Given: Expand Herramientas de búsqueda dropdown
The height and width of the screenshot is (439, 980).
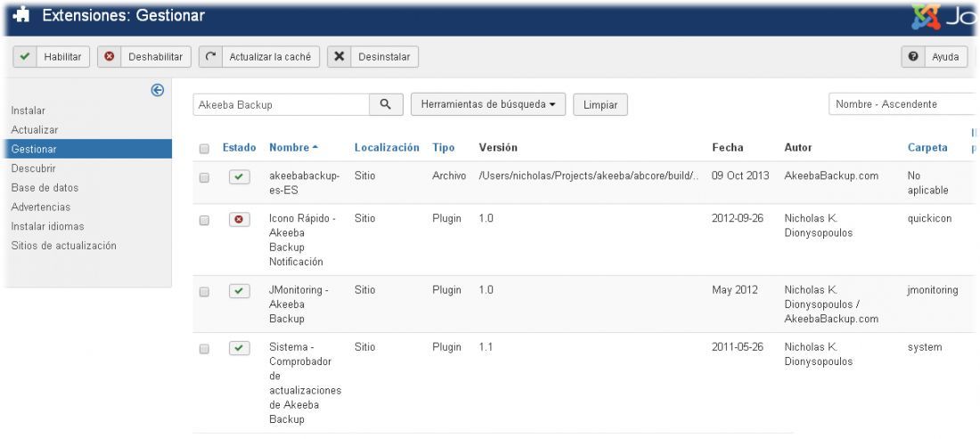Looking at the screenshot, I should (488, 105).
